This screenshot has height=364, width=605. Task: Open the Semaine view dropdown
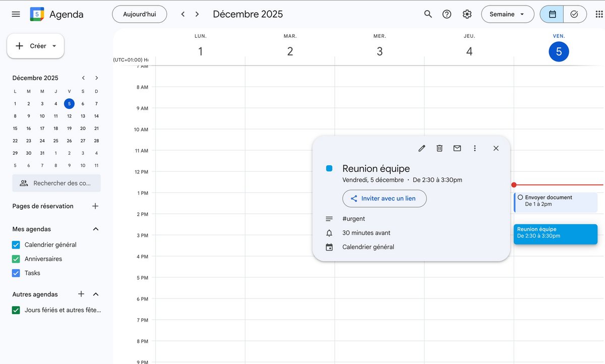click(507, 14)
